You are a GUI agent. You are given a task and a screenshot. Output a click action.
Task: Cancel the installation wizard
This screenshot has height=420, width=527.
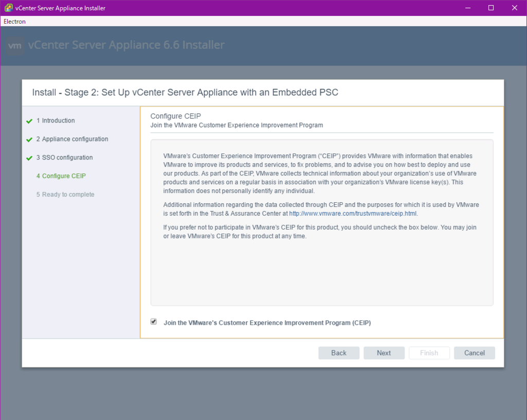[474, 353]
